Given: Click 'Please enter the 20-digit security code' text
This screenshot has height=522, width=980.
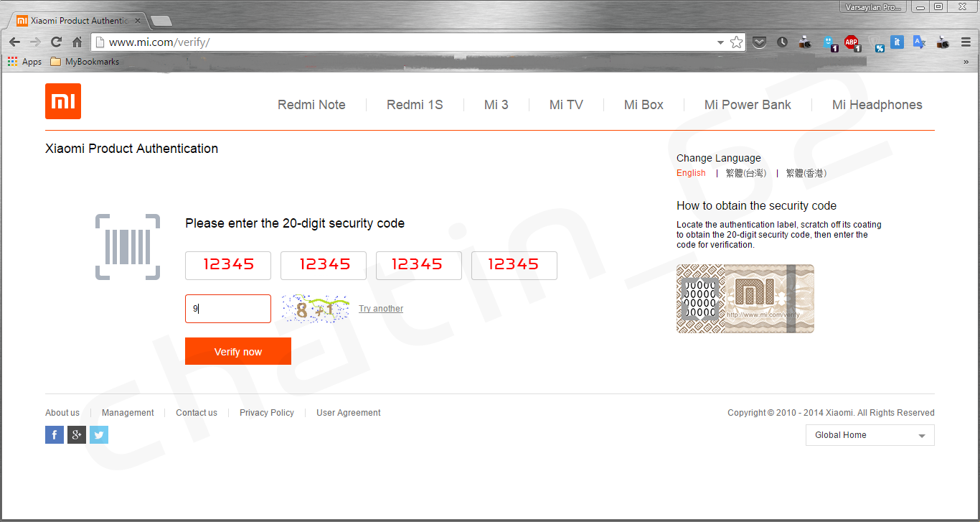Looking at the screenshot, I should coord(295,223).
